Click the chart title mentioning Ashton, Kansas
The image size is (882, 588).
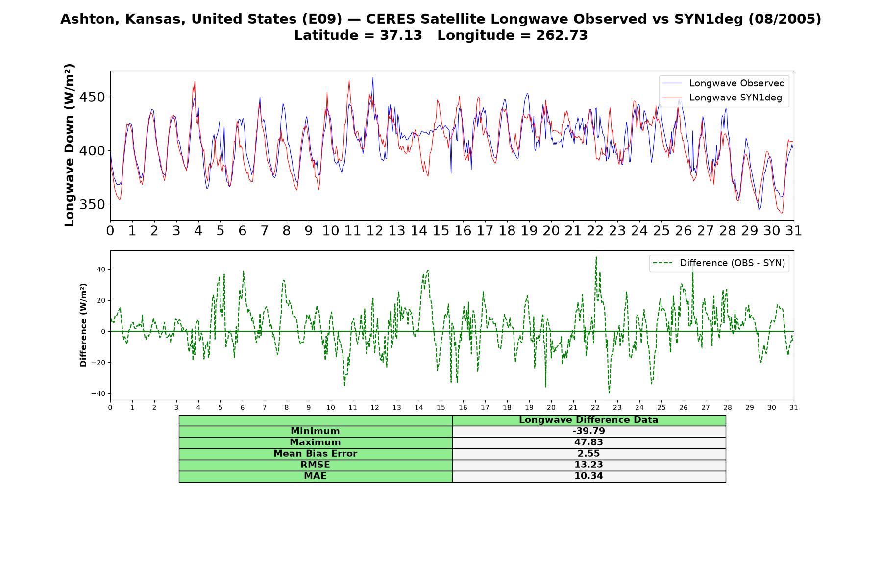coord(441,19)
